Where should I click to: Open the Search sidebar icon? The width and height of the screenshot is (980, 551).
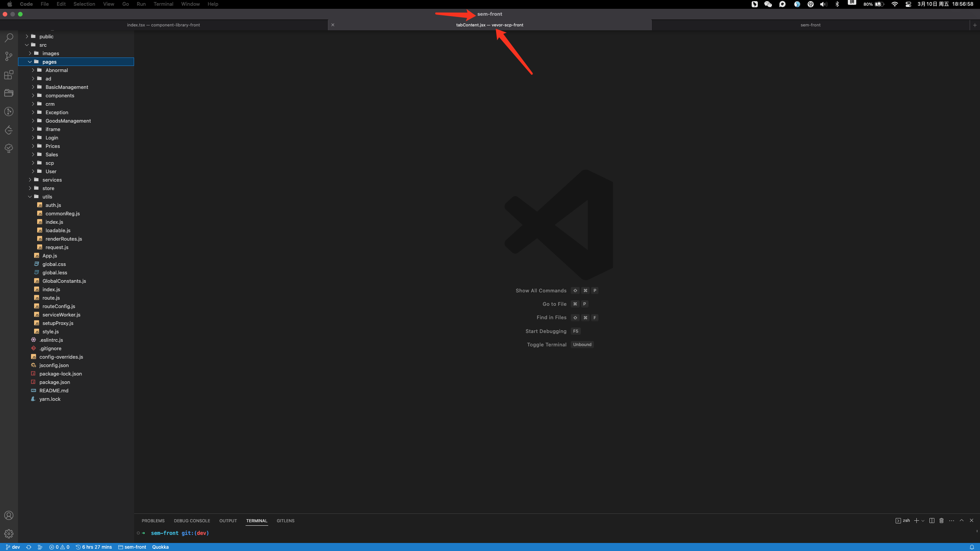point(8,37)
